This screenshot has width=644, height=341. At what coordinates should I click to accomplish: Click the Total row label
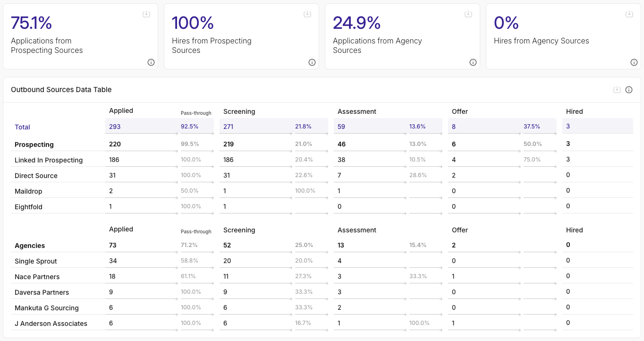(x=22, y=127)
